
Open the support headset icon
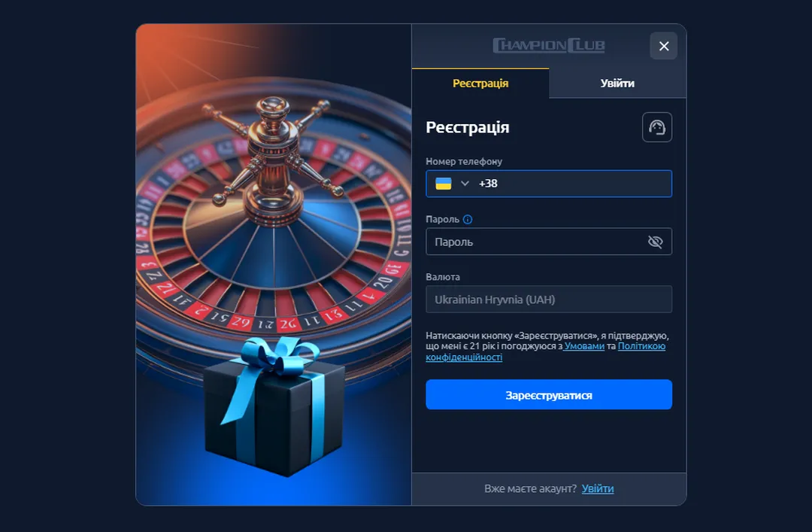[656, 127]
